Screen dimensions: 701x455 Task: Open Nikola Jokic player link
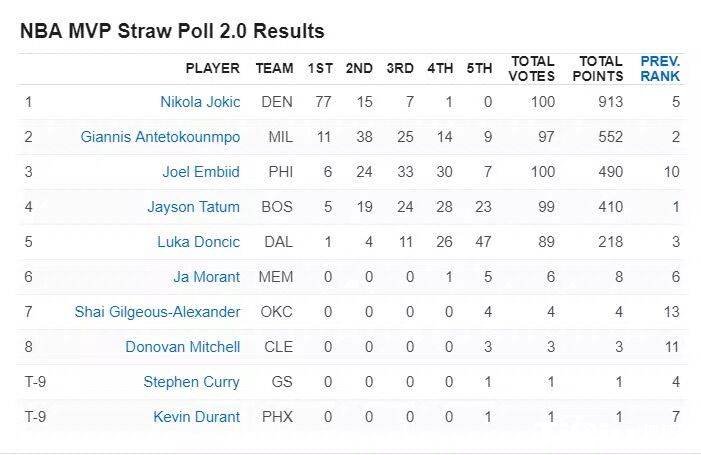pos(200,102)
